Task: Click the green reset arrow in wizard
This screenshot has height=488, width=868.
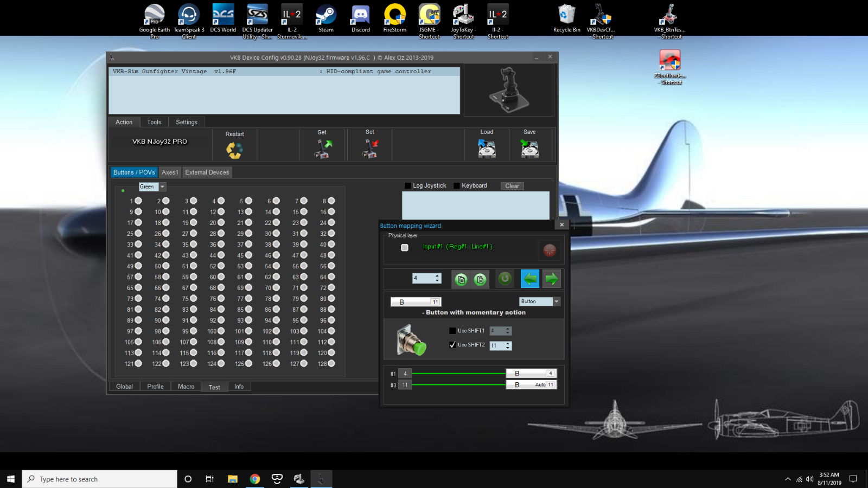Action: (505, 279)
